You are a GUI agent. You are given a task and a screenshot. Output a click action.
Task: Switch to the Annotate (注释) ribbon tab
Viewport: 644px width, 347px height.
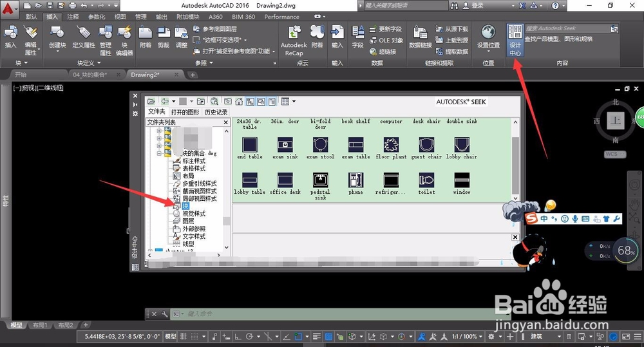pos(73,17)
